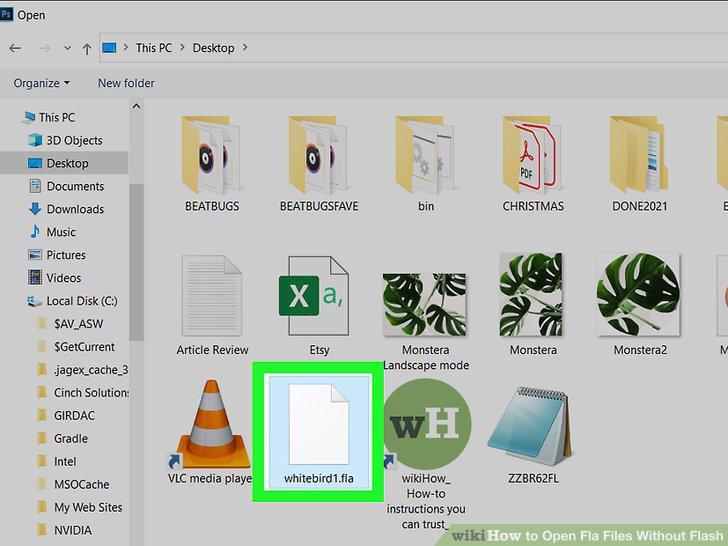Select the whitebird1.fla file
This screenshot has width=728, height=546.
[318, 432]
